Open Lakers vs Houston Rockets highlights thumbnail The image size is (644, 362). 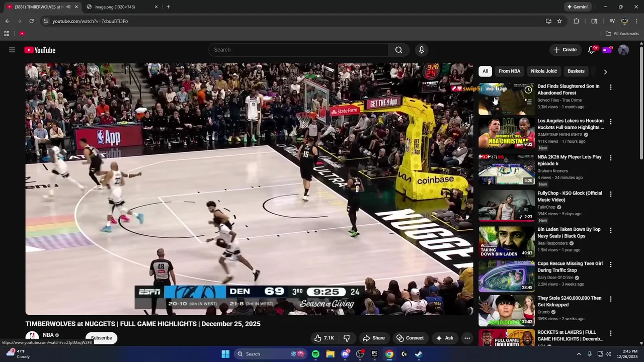pyautogui.click(x=507, y=133)
